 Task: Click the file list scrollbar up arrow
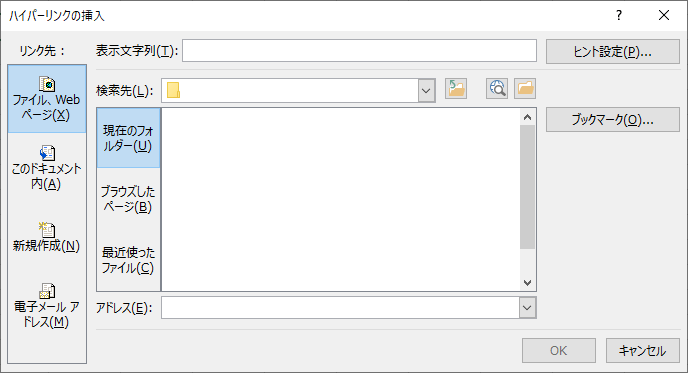[x=527, y=117]
